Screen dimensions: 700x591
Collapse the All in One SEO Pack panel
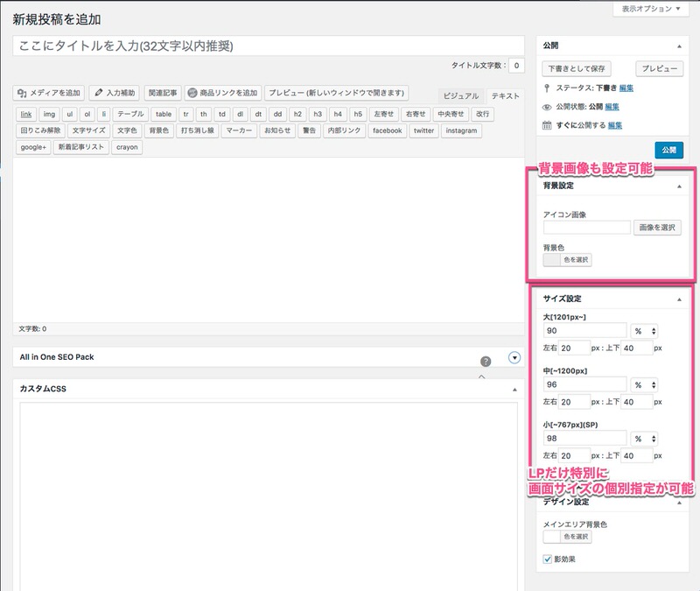tap(514, 356)
